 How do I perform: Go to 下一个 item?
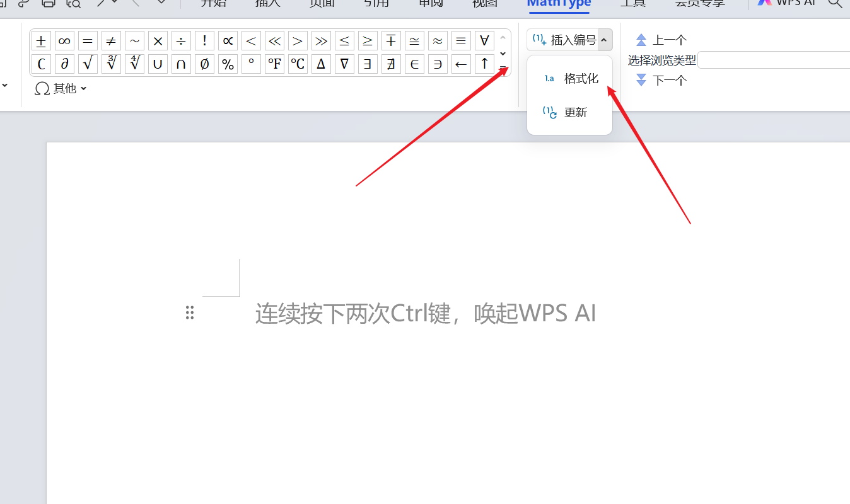coord(661,80)
